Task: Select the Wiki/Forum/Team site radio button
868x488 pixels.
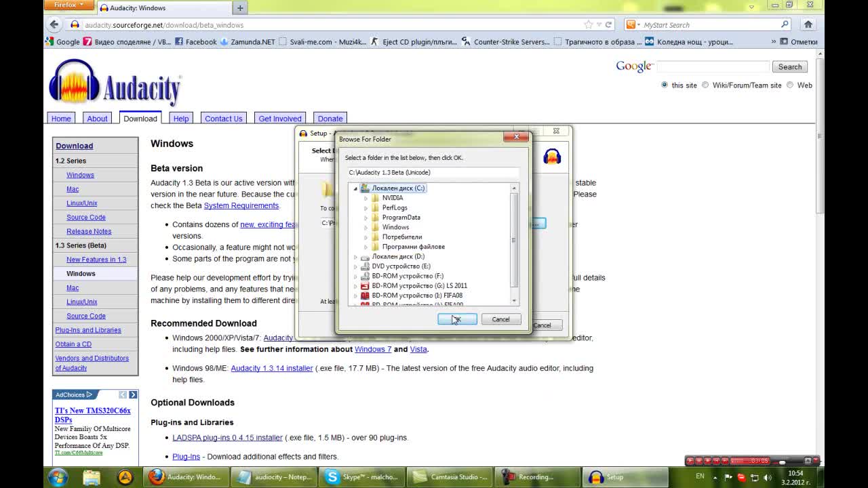Action: 705,85
